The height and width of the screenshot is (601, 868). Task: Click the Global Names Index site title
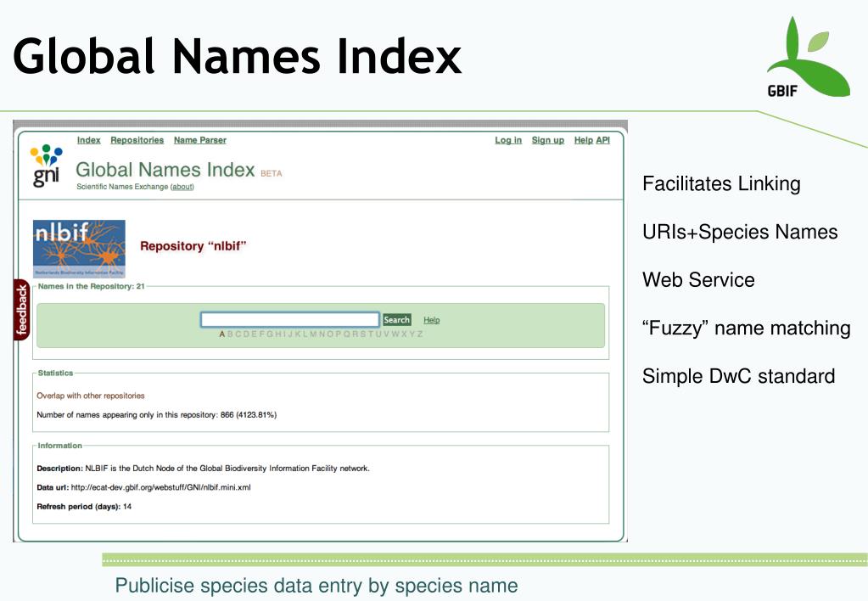[x=165, y=170]
